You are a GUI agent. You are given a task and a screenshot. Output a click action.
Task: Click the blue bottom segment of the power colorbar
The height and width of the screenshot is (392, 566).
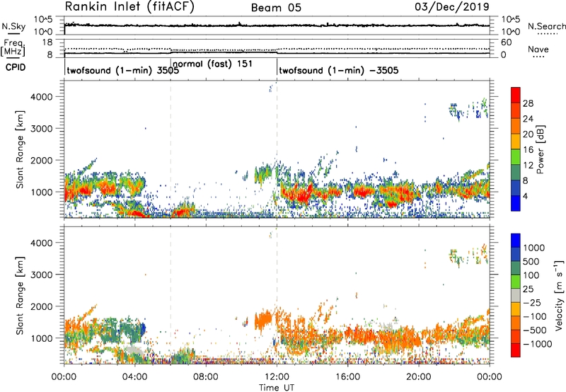[516, 203]
